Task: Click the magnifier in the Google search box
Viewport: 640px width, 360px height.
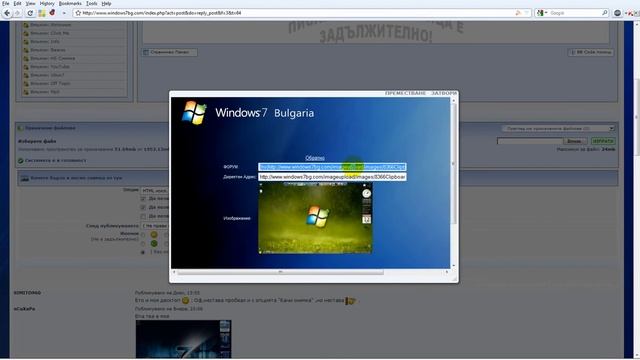Action: [604, 13]
